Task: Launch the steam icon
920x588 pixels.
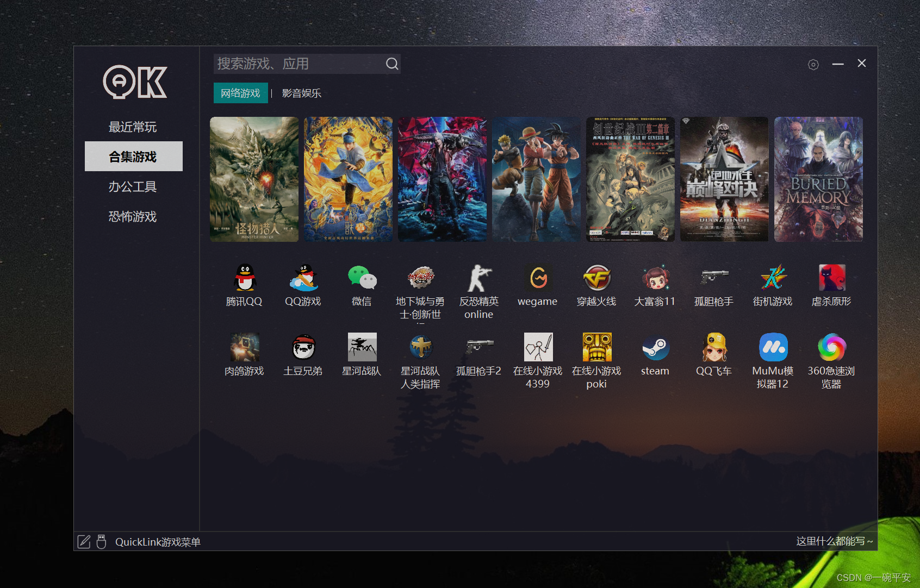Action: pyautogui.click(x=656, y=347)
